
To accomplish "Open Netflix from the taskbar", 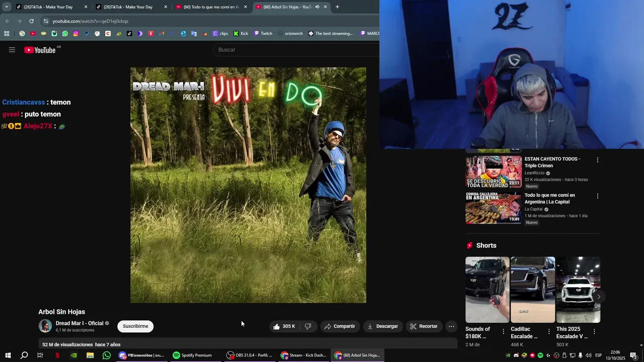I will 57,355.
